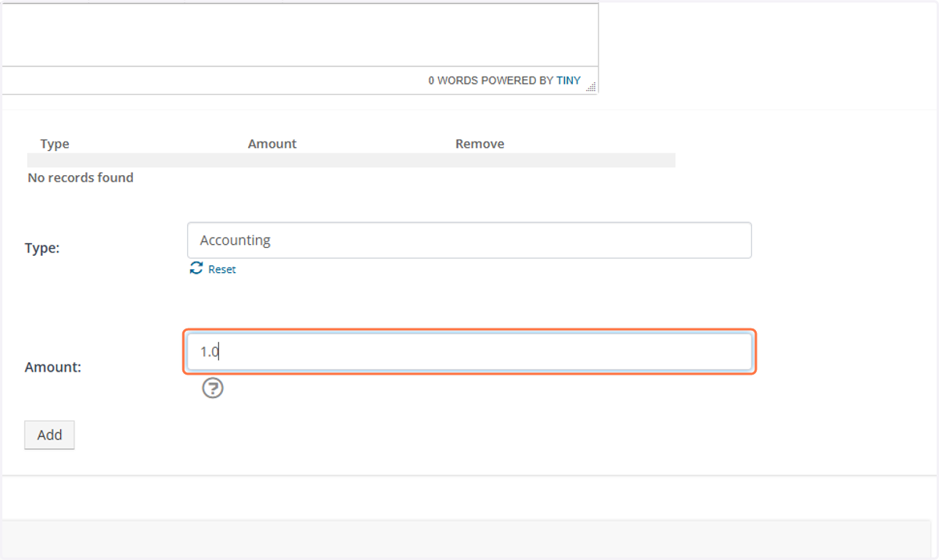
Task: Open the TINY link in editor footer
Action: point(569,81)
